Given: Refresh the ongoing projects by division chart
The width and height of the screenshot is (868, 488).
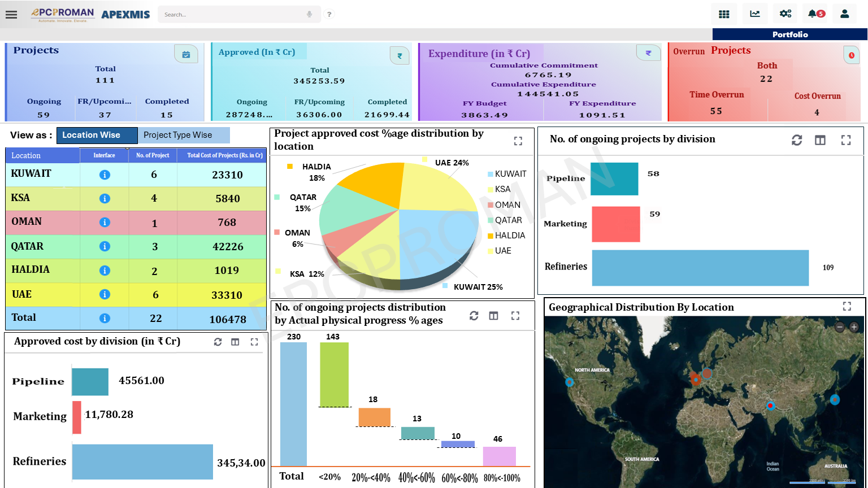Looking at the screenshot, I should [x=797, y=140].
